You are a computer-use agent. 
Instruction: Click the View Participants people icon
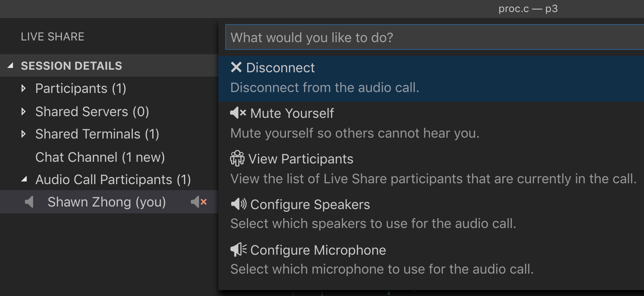point(237,159)
